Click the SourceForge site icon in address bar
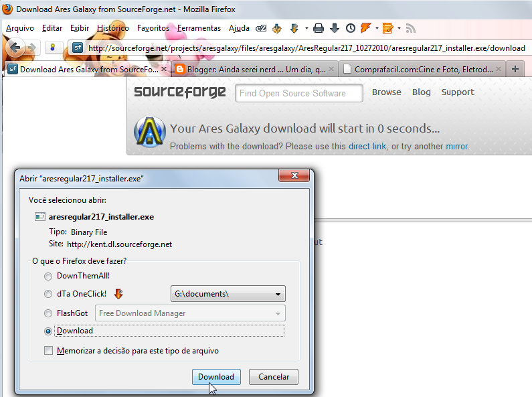The image size is (532, 397). [78, 48]
